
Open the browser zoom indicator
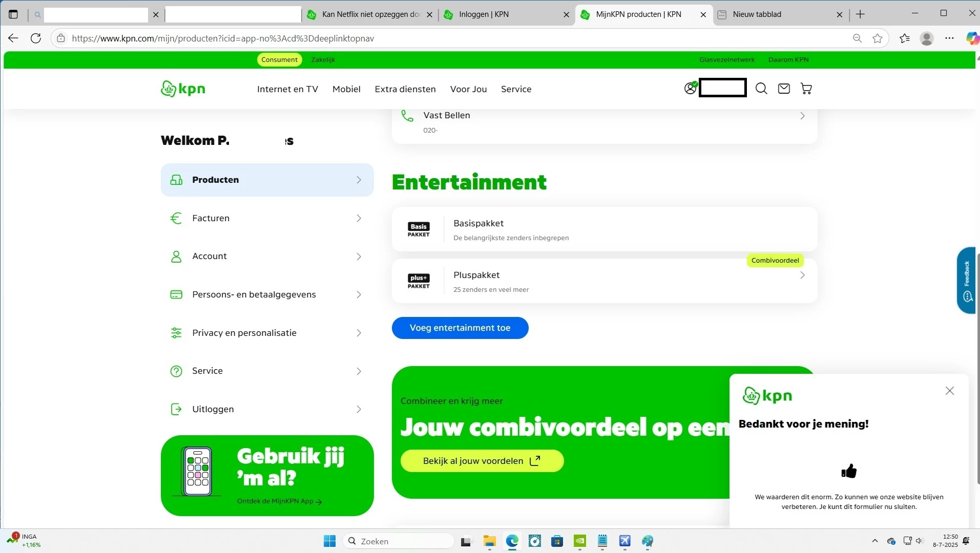857,38
